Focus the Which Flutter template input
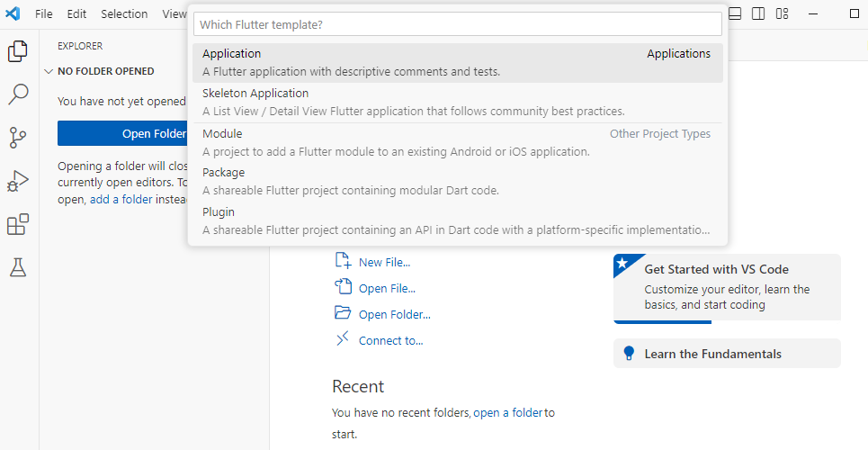The height and width of the screenshot is (450, 868). (x=458, y=24)
